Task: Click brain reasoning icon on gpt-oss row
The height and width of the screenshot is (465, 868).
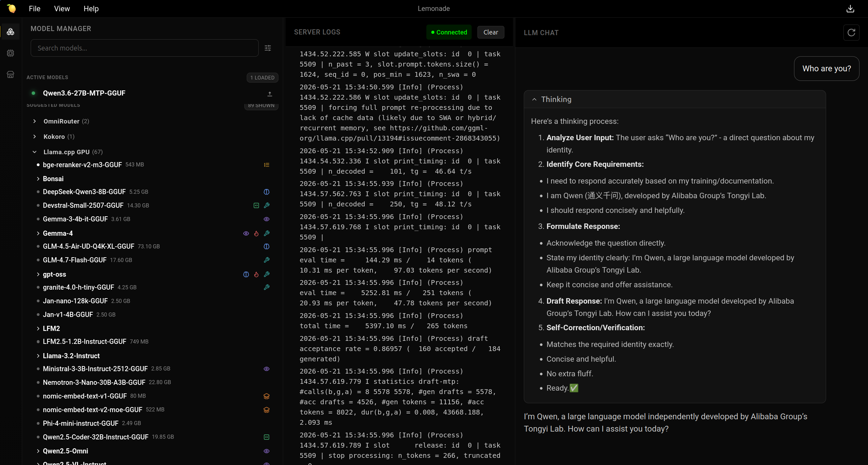Action: click(246, 274)
